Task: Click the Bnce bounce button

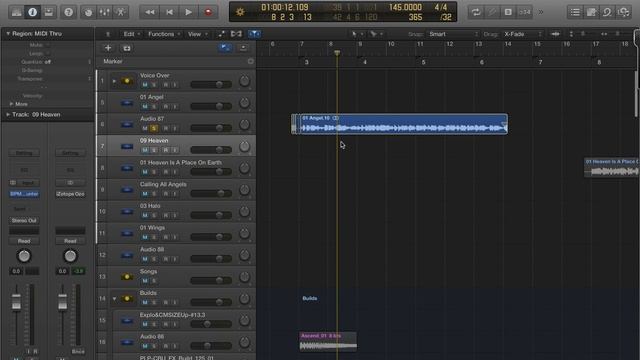Action: click(78, 351)
